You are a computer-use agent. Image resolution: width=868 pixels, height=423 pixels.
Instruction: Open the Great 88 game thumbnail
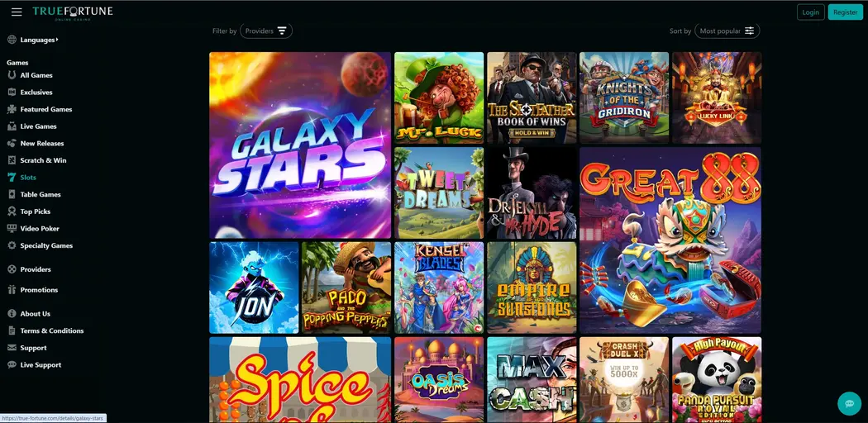pyautogui.click(x=670, y=240)
